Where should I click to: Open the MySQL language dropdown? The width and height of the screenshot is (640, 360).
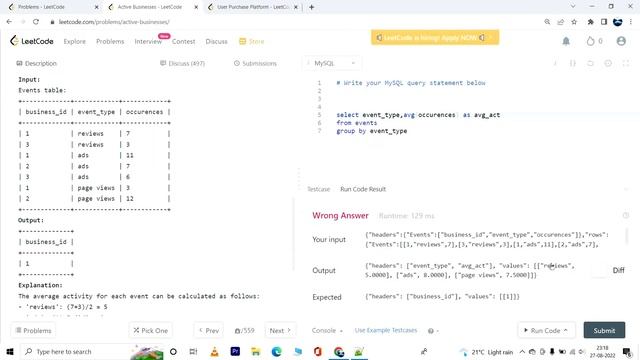click(x=332, y=63)
